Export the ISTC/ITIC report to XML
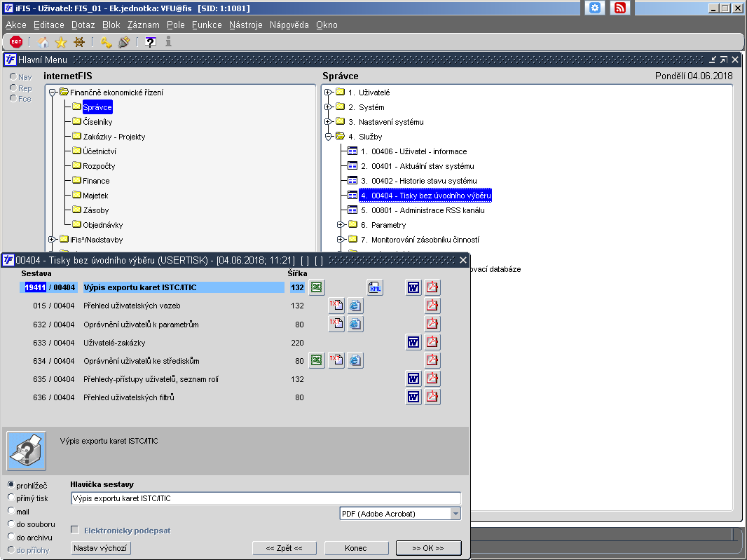747x560 pixels. (375, 287)
